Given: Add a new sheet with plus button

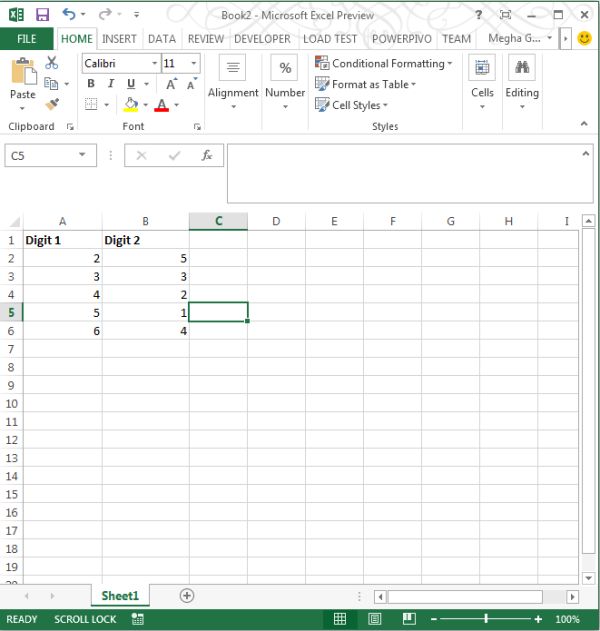Looking at the screenshot, I should (x=187, y=596).
